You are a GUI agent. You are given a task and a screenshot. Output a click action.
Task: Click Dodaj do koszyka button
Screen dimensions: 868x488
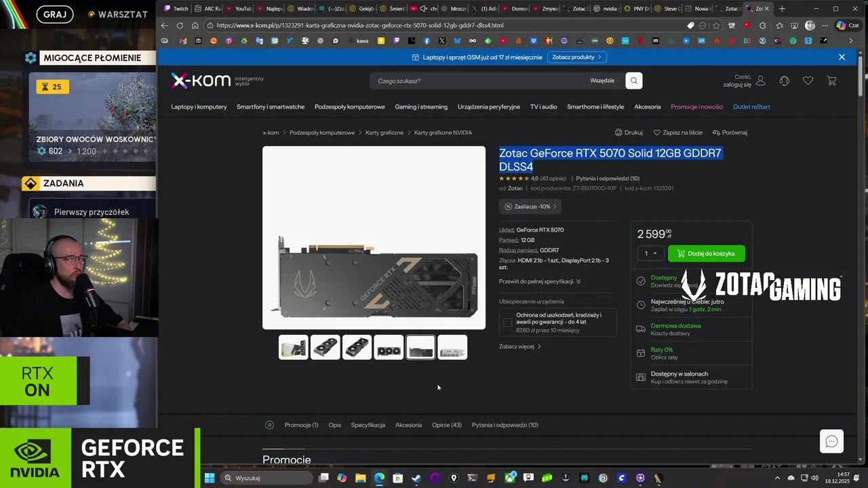(x=706, y=253)
